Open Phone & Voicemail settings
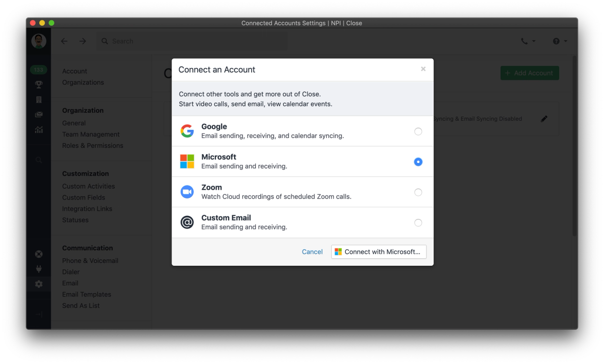Screen dimensions: 604x364 (90, 261)
